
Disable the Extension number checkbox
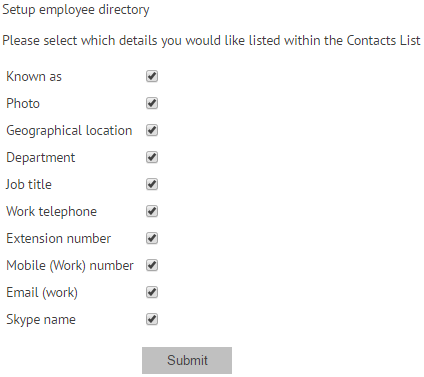point(152,238)
